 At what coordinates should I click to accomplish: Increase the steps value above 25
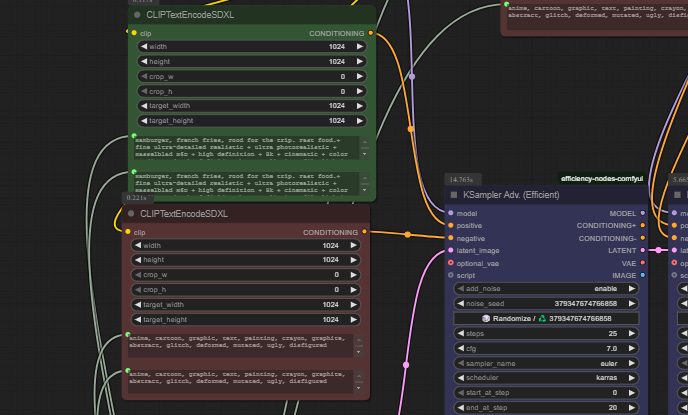point(632,333)
